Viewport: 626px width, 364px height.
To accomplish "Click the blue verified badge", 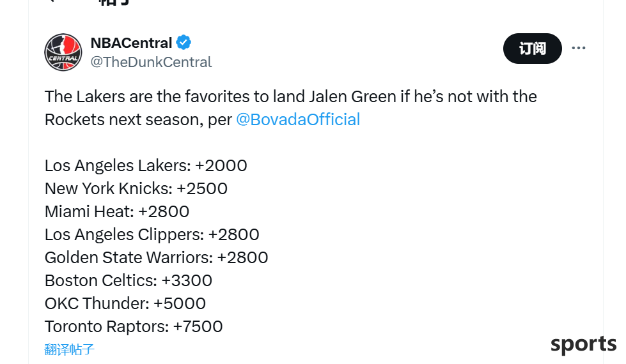I will 184,42.
